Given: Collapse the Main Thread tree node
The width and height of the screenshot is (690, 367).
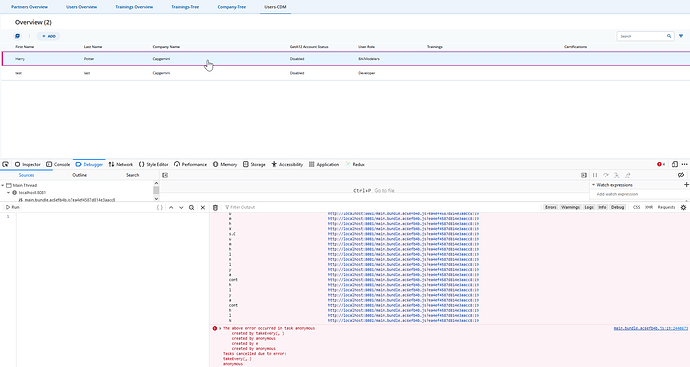Looking at the screenshot, I should 3,186.
